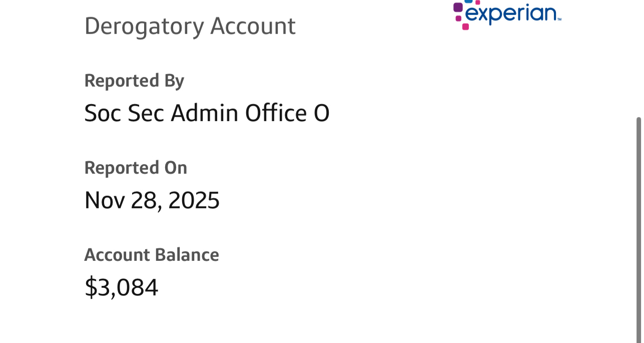This screenshot has width=644, height=343.
Task: Click the year 2025 in the report date
Action: tap(194, 200)
